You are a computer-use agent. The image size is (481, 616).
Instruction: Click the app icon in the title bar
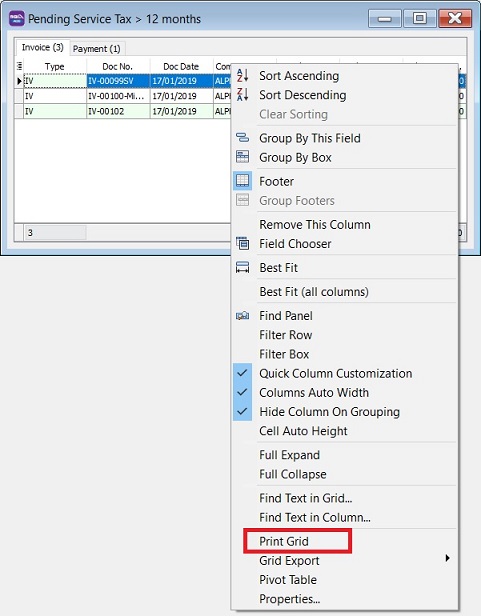click(x=17, y=18)
